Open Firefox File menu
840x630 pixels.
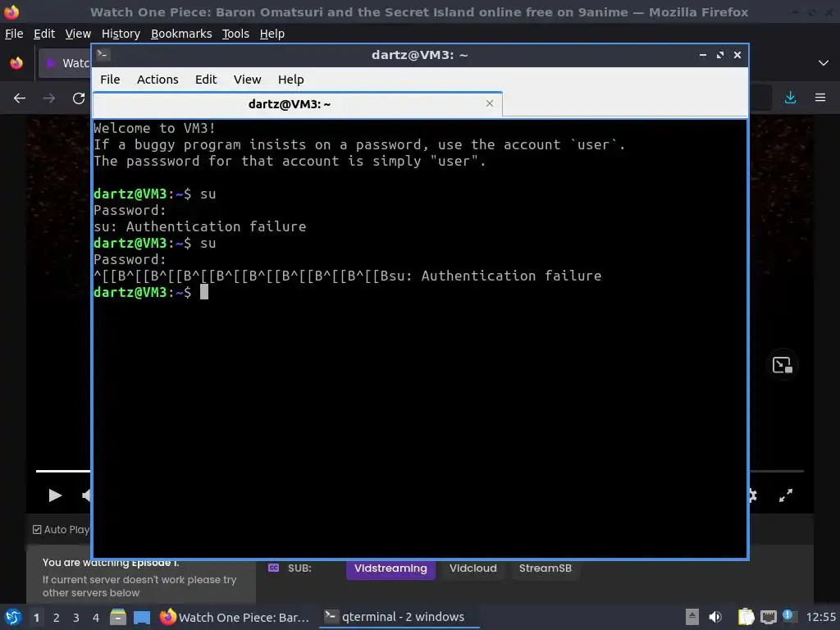tap(14, 34)
